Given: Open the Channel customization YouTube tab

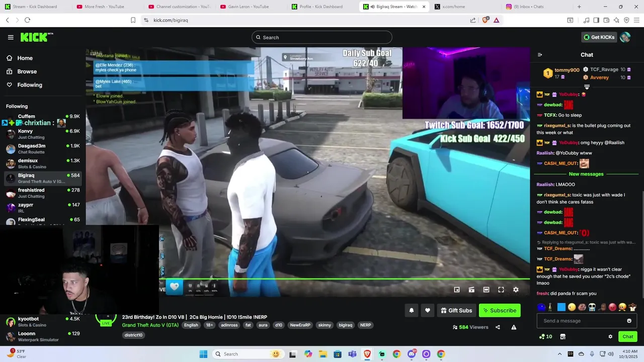Looking at the screenshot, I should pyautogui.click(x=179, y=7).
